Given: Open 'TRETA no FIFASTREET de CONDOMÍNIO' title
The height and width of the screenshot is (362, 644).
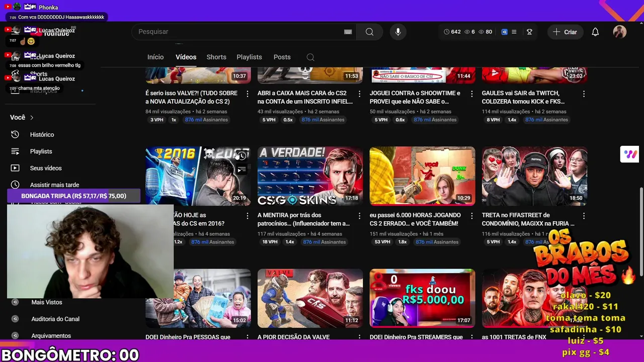Looking at the screenshot, I should tap(528, 219).
